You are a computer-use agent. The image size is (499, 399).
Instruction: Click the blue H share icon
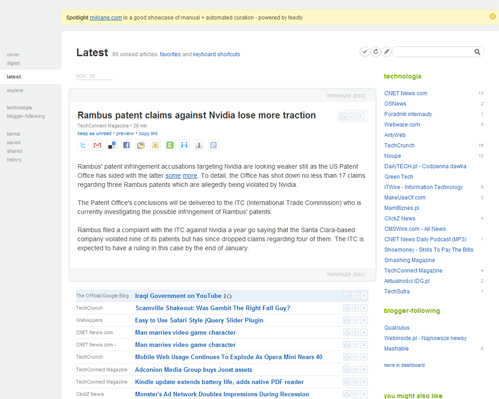(x=184, y=145)
